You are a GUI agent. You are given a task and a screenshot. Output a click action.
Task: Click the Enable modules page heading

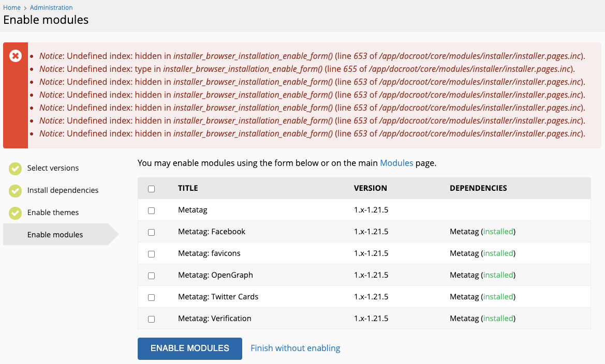pos(46,20)
